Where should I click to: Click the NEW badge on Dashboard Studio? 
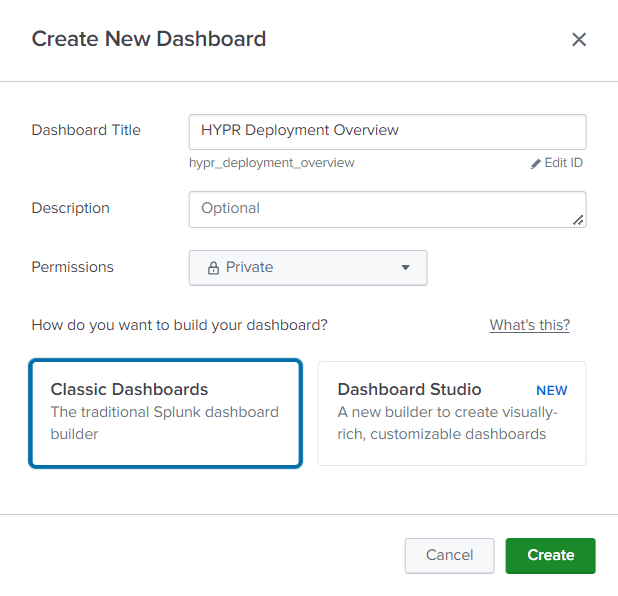[551, 390]
